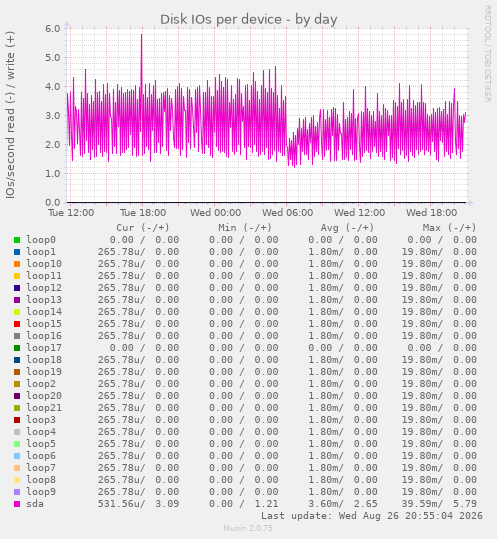The image size is (497, 539).
Task: Select the 'loop20' legend label
Action: 44,396
